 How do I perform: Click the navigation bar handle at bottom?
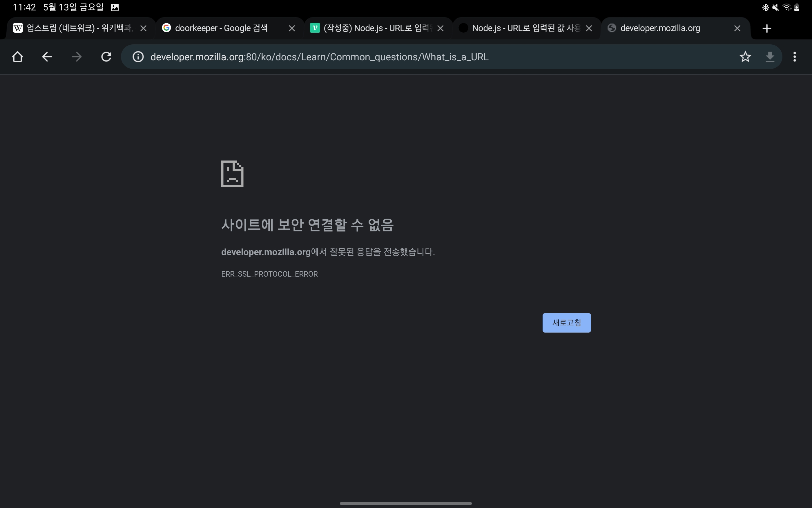[x=406, y=503]
